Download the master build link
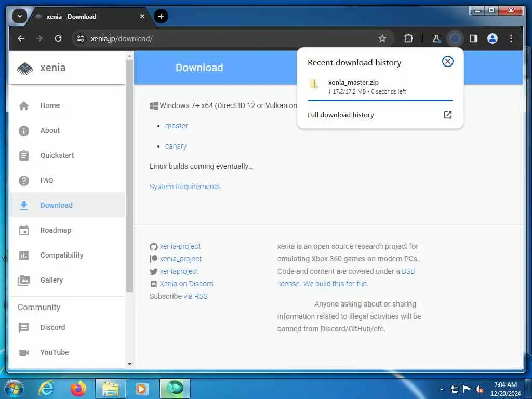The width and height of the screenshot is (532, 399). pyautogui.click(x=176, y=126)
